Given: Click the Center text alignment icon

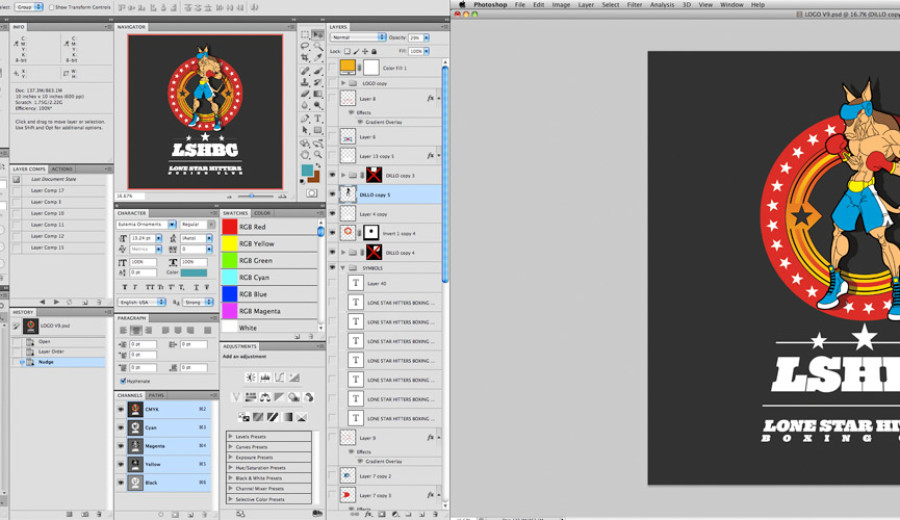Looking at the screenshot, I should coord(136,330).
